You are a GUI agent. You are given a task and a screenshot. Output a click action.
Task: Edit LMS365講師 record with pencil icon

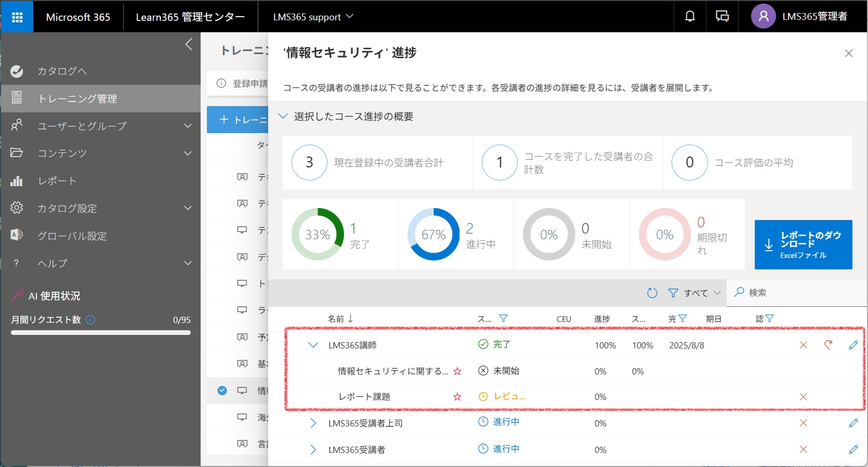coord(853,345)
